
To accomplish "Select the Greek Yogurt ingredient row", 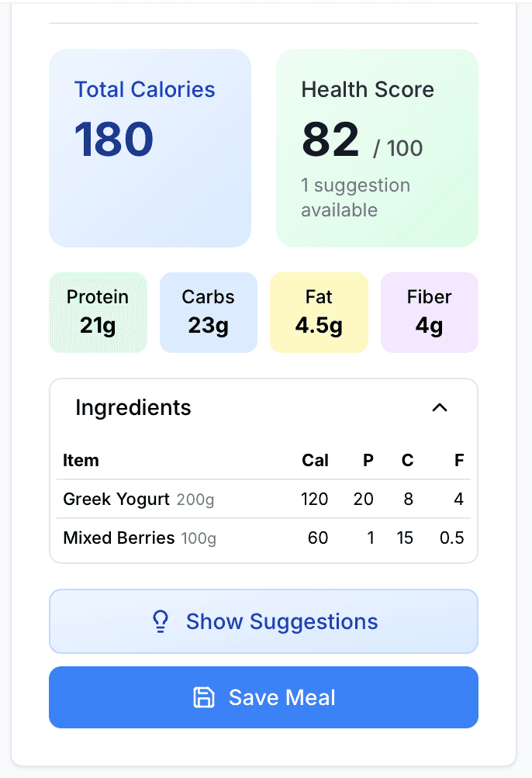I will (x=264, y=500).
